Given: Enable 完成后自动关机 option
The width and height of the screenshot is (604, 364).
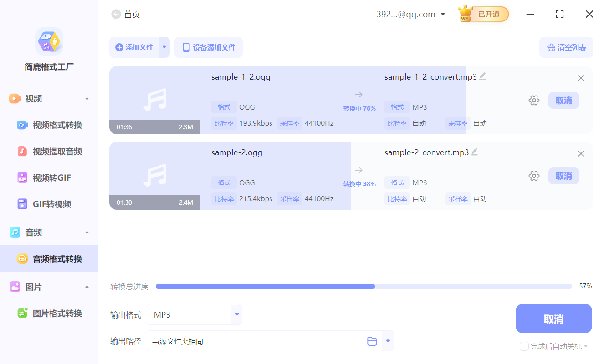Looking at the screenshot, I should coord(524,346).
